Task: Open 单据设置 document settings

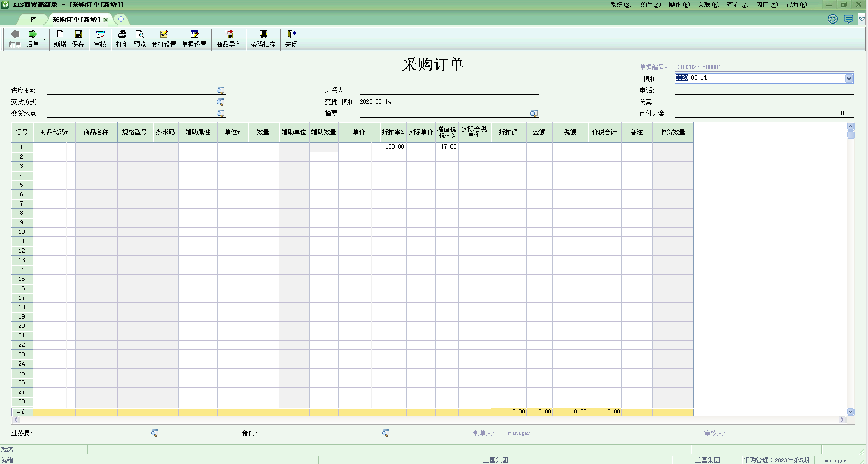Action: tap(194, 39)
